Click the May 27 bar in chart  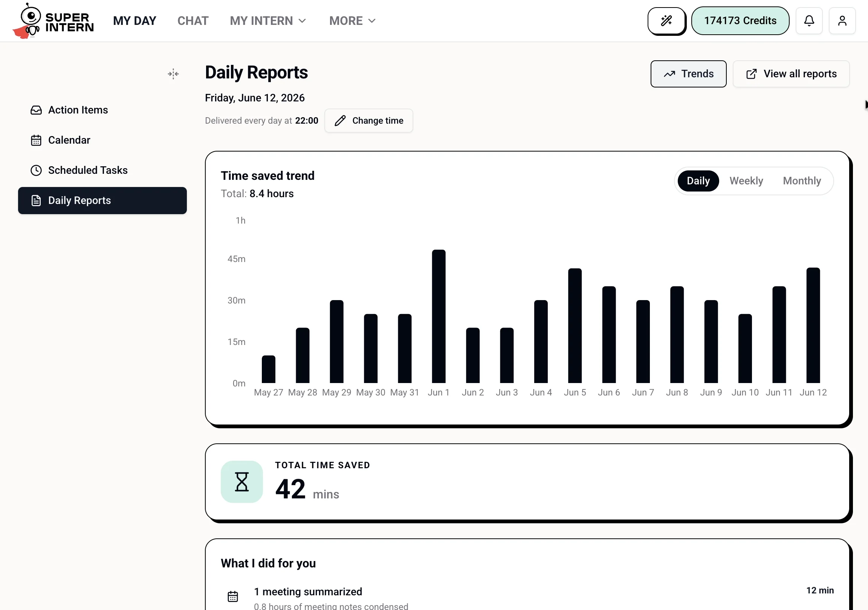(268, 369)
